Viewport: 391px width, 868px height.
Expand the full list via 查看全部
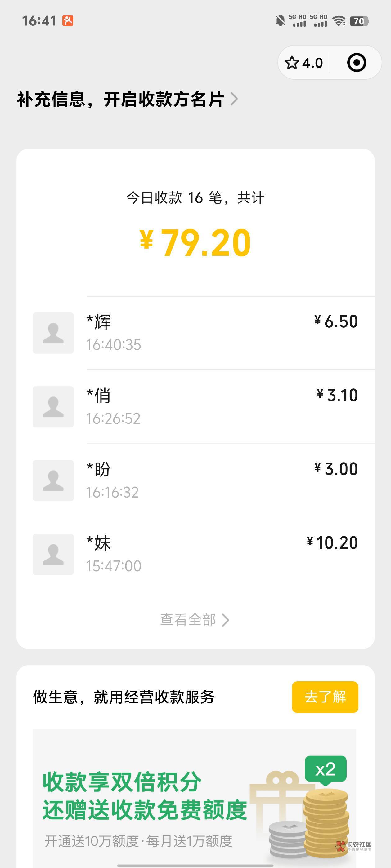195,620
